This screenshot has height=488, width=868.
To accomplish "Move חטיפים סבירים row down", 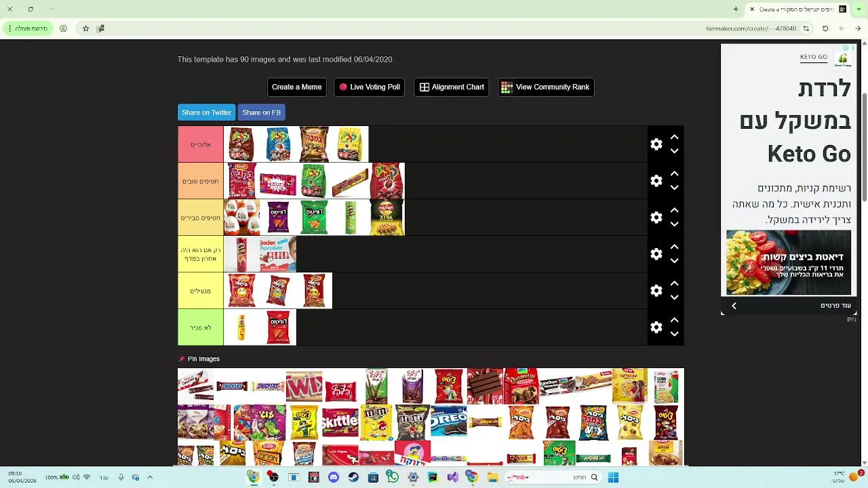I will coord(674,224).
